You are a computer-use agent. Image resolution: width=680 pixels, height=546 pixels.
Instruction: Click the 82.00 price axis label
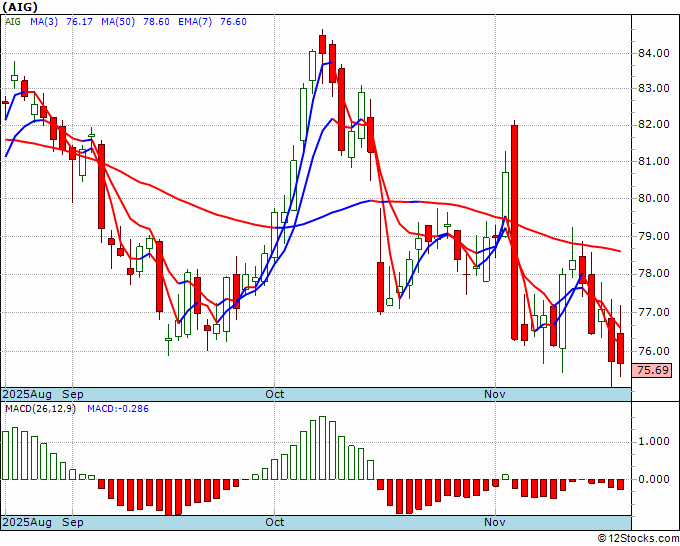[x=654, y=125]
